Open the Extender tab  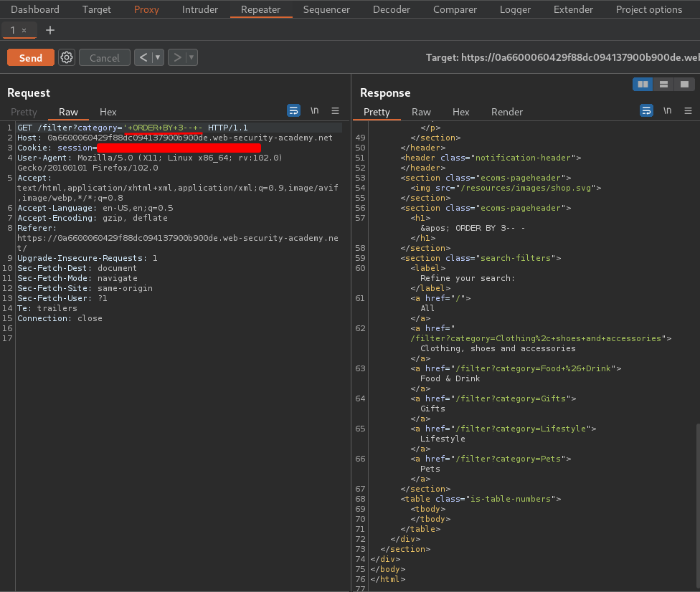tap(573, 9)
